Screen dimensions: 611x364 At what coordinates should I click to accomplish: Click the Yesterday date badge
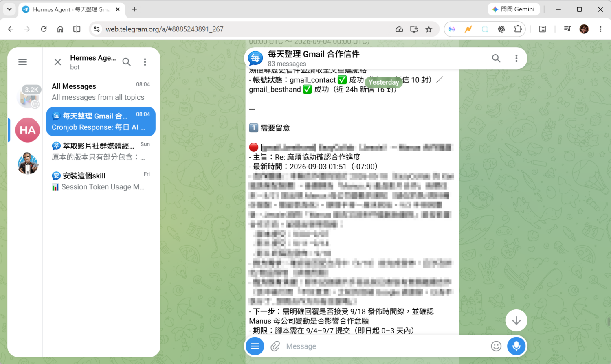pos(384,82)
